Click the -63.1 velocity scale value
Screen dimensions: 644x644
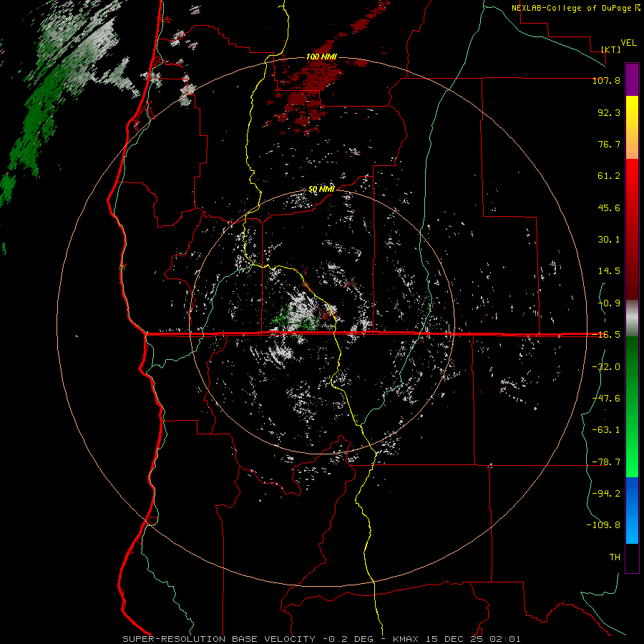(606, 430)
